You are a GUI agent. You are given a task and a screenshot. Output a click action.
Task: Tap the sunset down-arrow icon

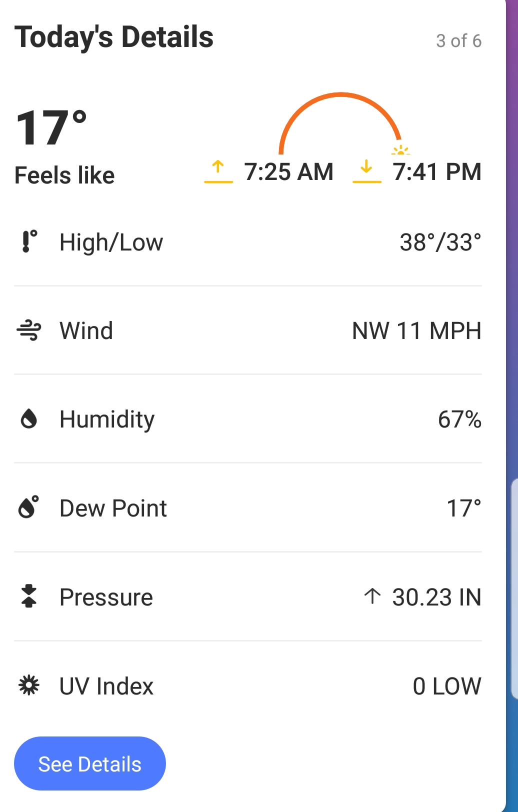(366, 171)
